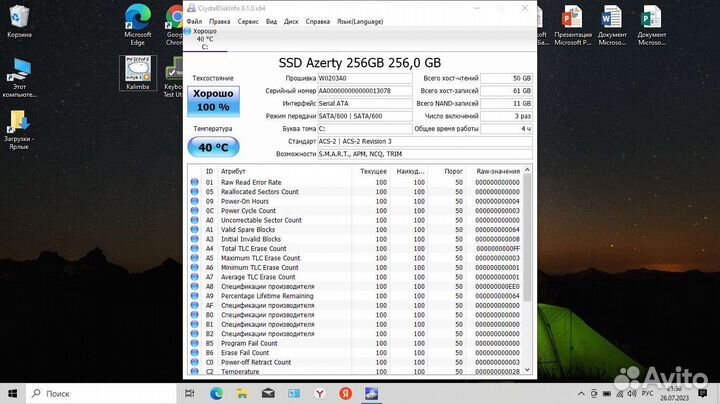Click the Порог column header
This screenshot has width=720, height=404.
(x=446, y=171)
